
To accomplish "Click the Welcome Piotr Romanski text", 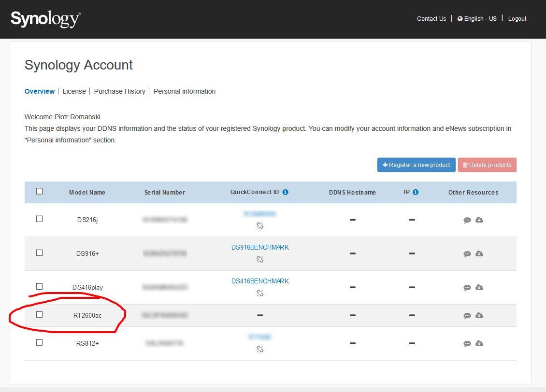I will tap(62, 117).
